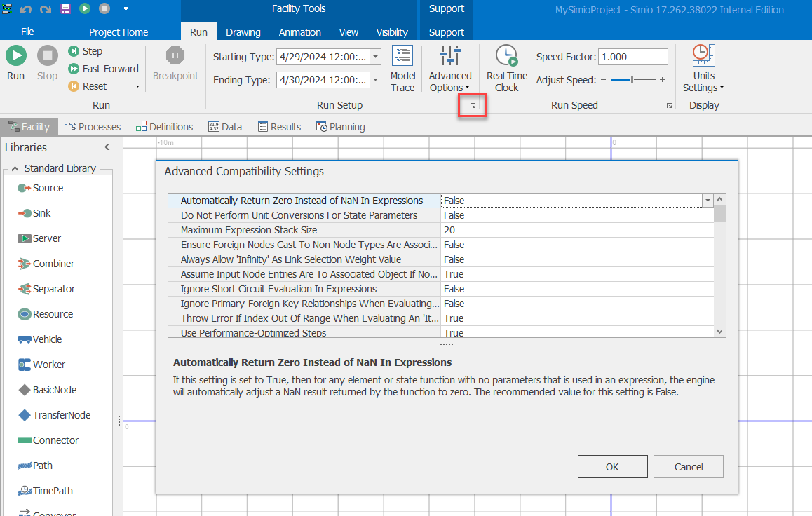Click Undo in quick access toolbar

click(x=26, y=9)
